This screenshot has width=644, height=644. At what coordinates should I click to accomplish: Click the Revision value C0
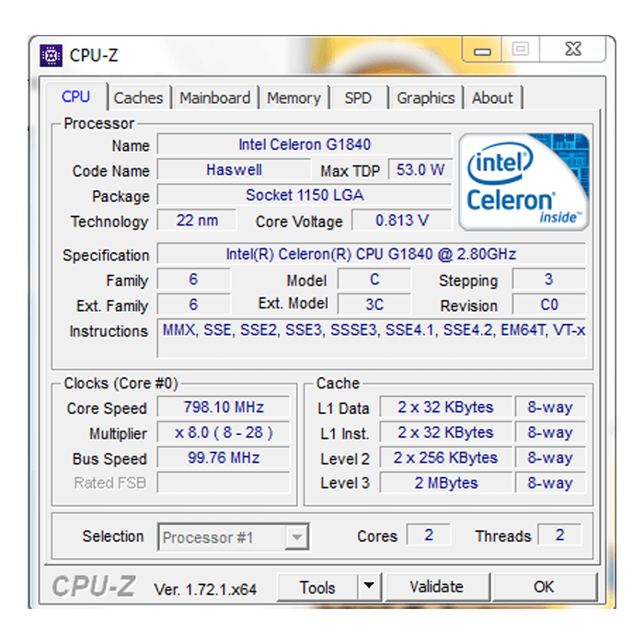[548, 305]
